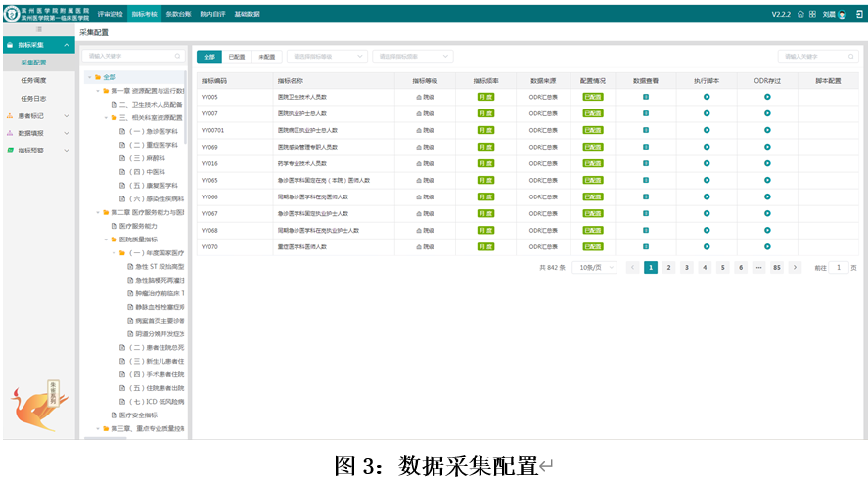868x480 pixels.
Task: Go to page 3 in pagination
Action: 686,267
